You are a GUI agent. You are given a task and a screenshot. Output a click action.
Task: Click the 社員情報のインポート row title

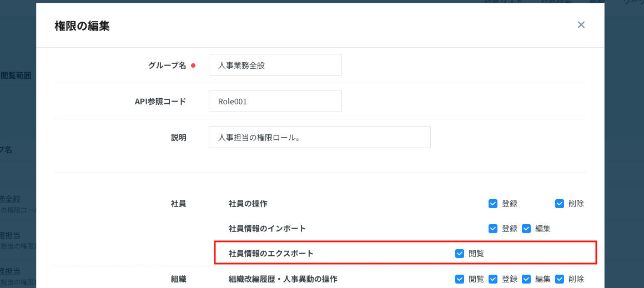point(267,229)
